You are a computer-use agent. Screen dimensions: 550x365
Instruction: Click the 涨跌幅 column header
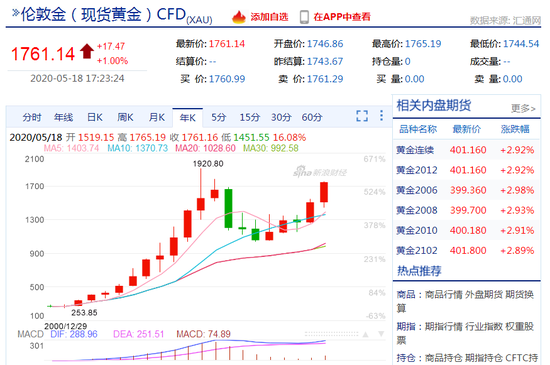point(515,129)
